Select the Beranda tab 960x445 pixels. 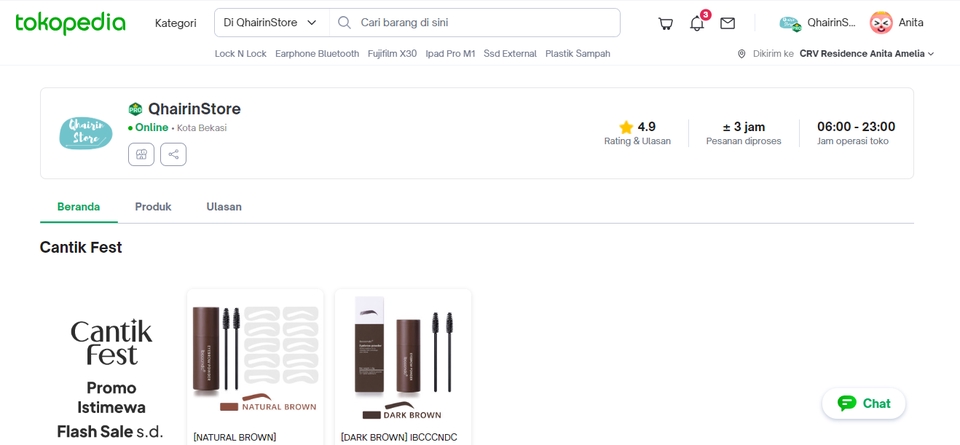(78, 207)
